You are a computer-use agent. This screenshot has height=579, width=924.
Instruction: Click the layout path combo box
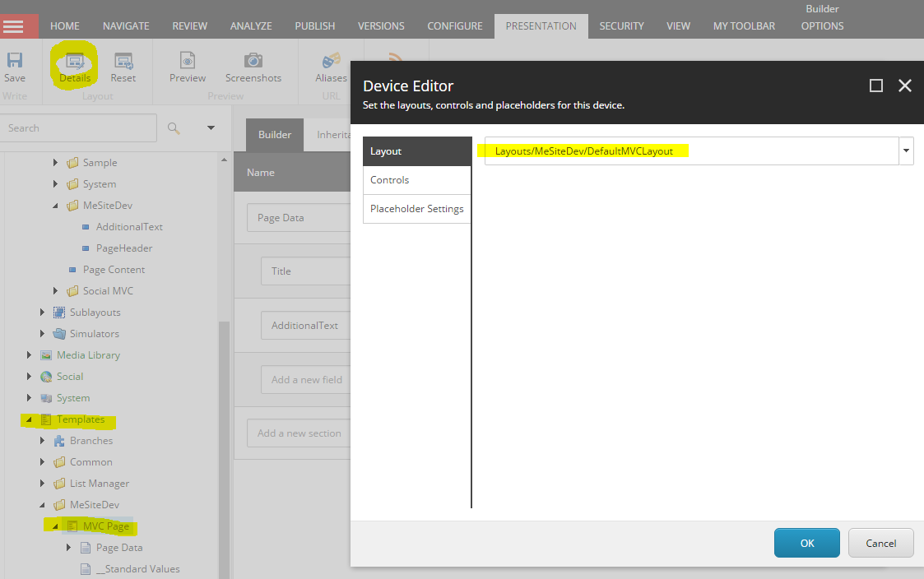(x=691, y=151)
